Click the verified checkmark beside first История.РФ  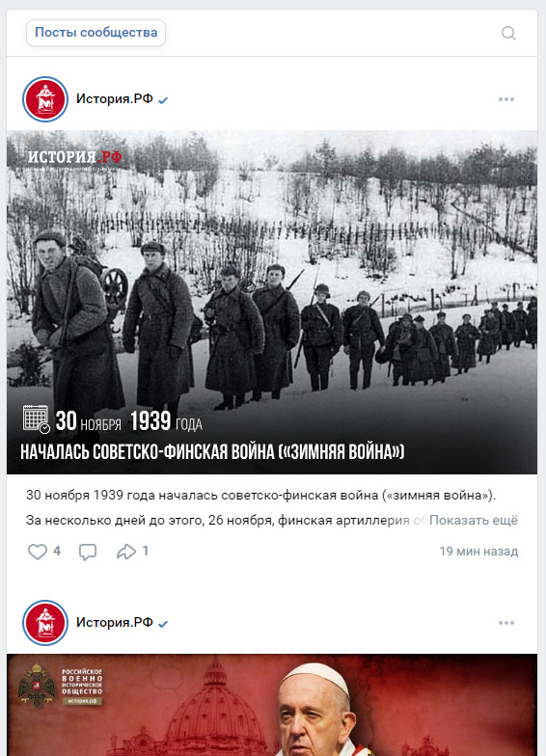click(x=163, y=100)
